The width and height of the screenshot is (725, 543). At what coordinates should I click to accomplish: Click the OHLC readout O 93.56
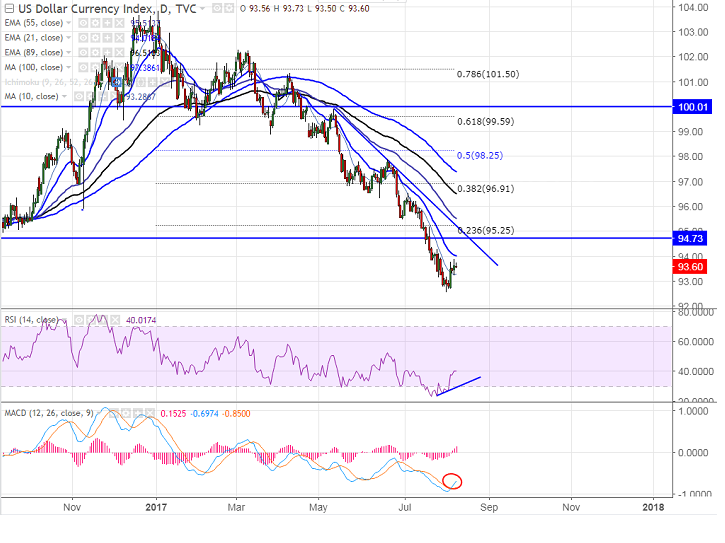(x=255, y=9)
